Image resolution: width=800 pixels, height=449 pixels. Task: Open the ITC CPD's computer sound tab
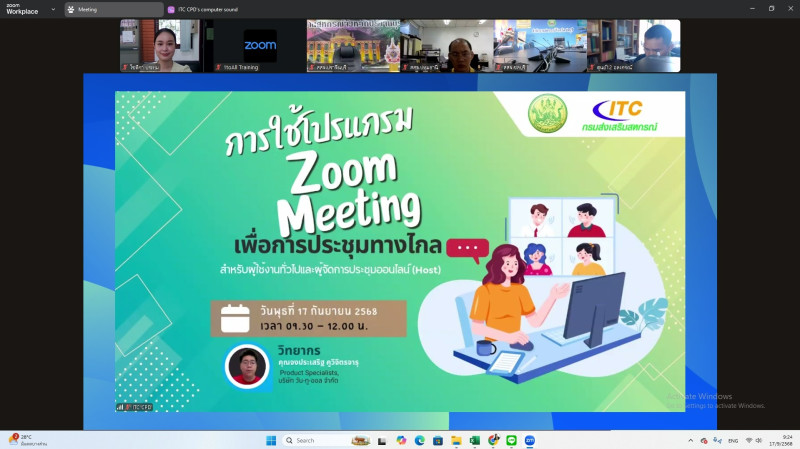(204, 9)
